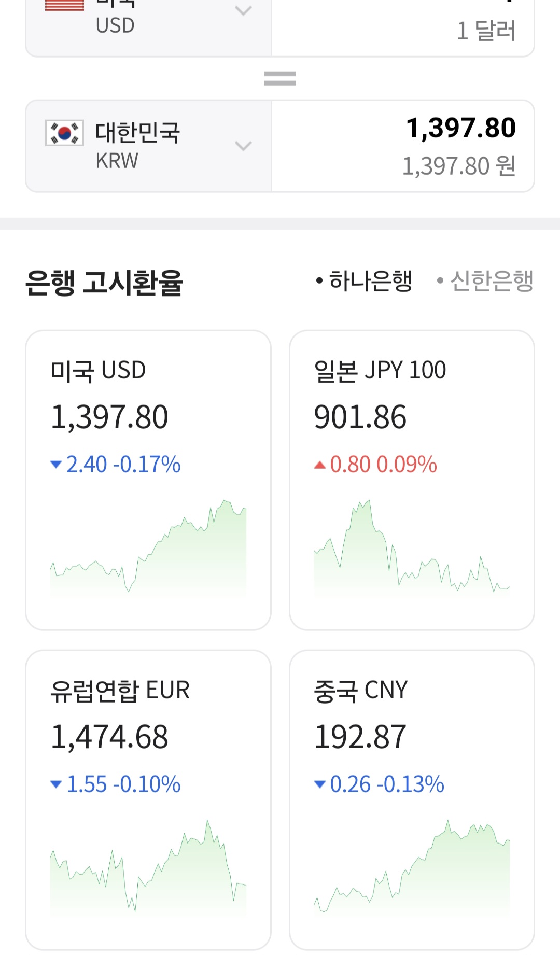Click the blue down arrow on EUR card
The image size is (560, 955).
coord(56,784)
